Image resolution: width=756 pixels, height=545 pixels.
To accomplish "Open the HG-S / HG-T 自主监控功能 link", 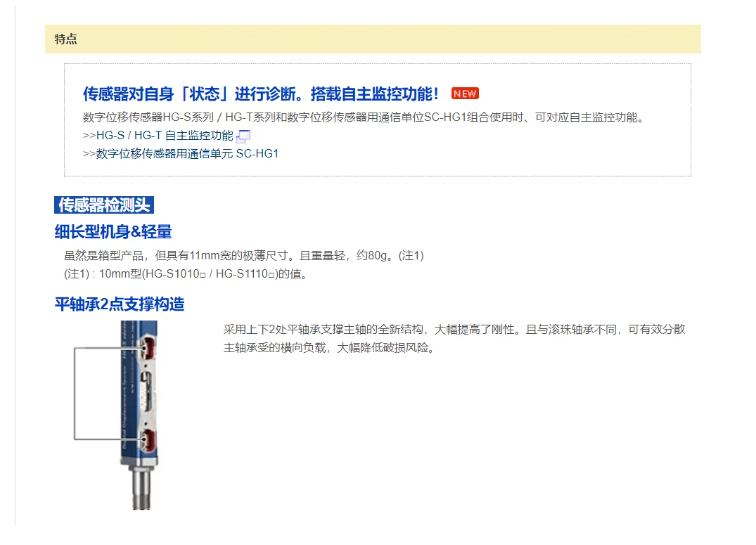I will click(158, 136).
